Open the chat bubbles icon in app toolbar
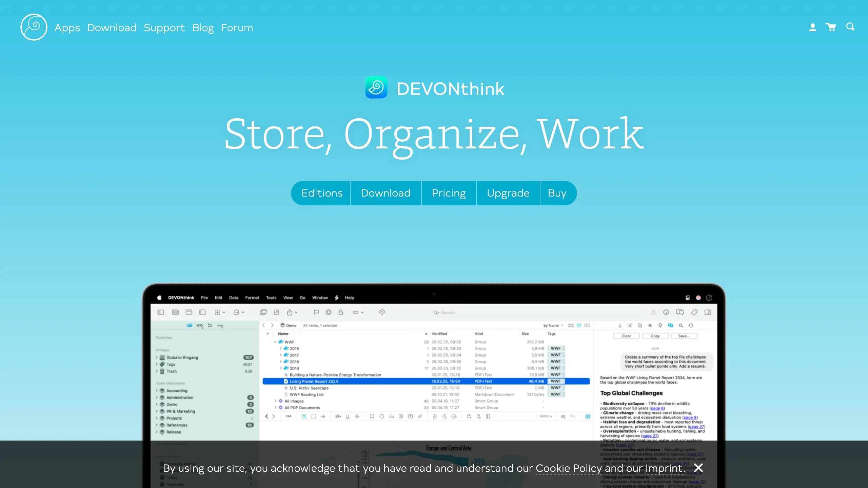868x488 pixels. coord(680,312)
